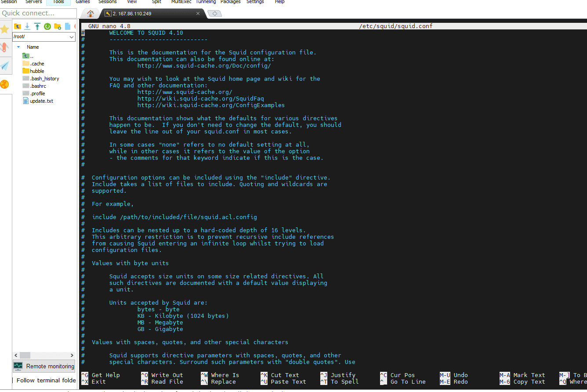Click the squid-cache.org/Doc/config/ URL

pos(204,66)
